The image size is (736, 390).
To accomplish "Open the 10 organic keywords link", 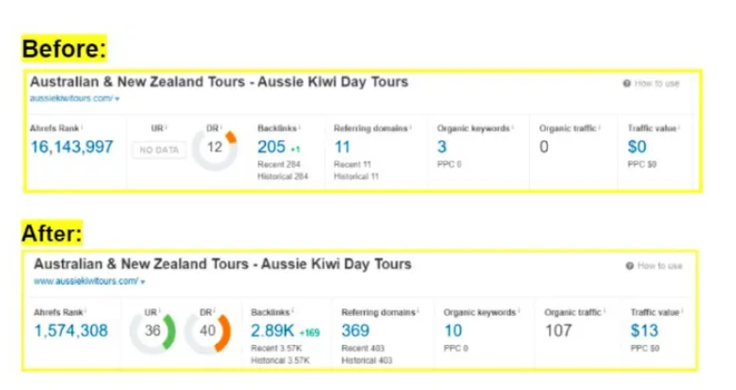I will tap(453, 331).
